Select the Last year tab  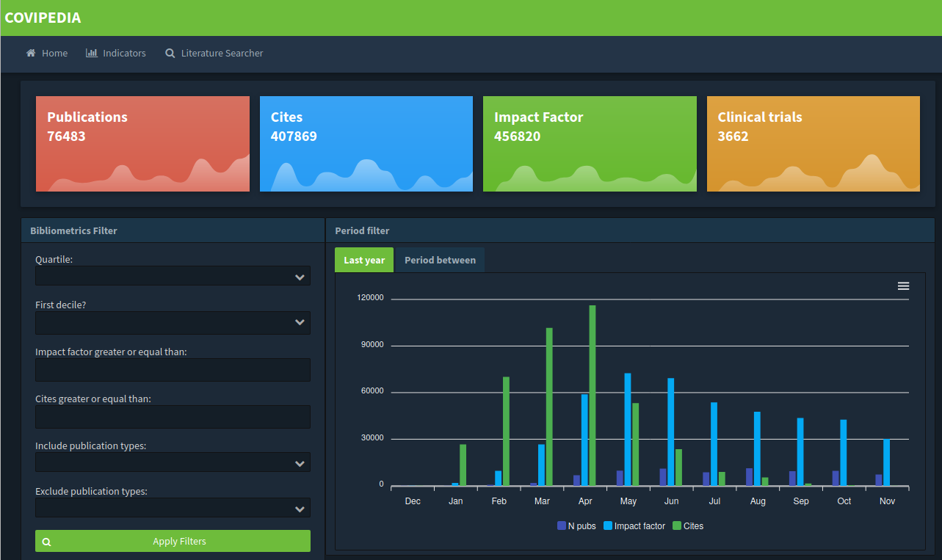[x=364, y=260]
